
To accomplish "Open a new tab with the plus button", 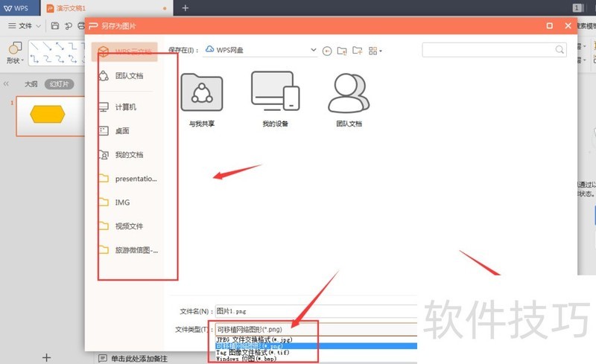I will pos(185,8).
